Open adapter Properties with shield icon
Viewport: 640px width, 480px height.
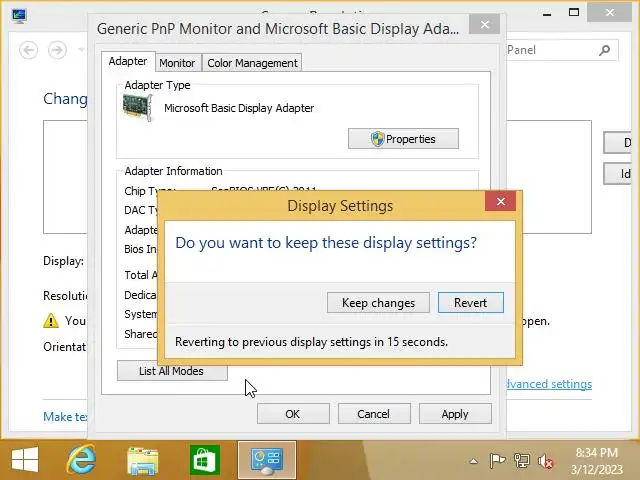point(403,139)
